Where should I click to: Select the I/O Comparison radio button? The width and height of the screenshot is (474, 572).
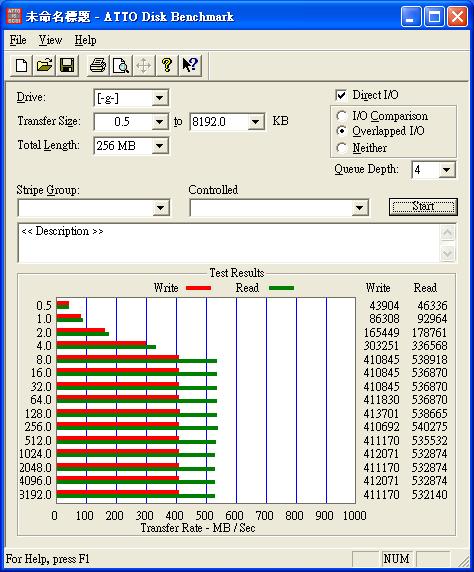coord(342,116)
